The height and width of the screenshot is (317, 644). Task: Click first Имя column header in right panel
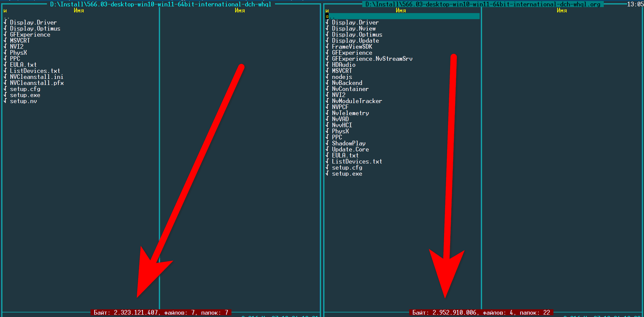[x=401, y=10]
